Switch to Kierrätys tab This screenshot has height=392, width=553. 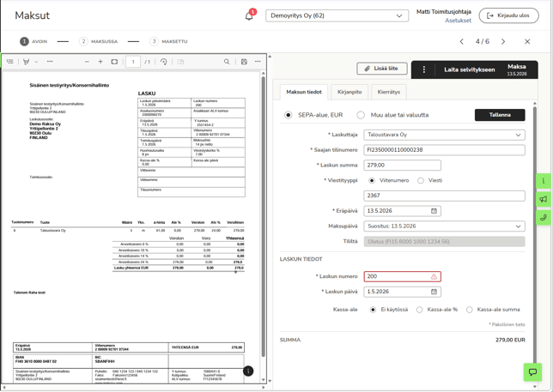pyautogui.click(x=389, y=92)
